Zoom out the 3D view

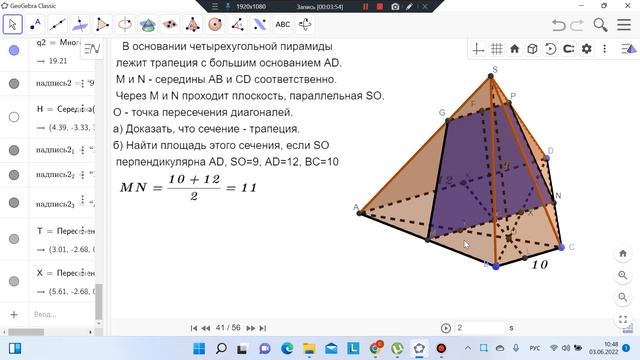(623, 297)
